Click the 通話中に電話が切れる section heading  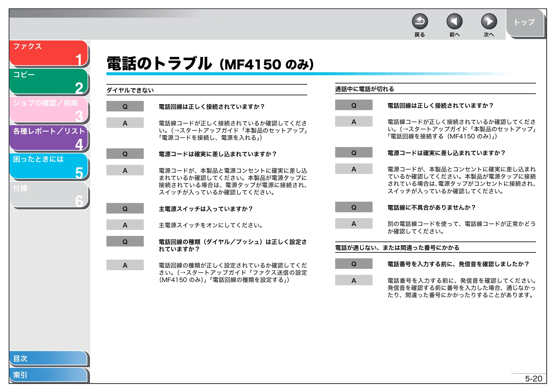click(365, 89)
